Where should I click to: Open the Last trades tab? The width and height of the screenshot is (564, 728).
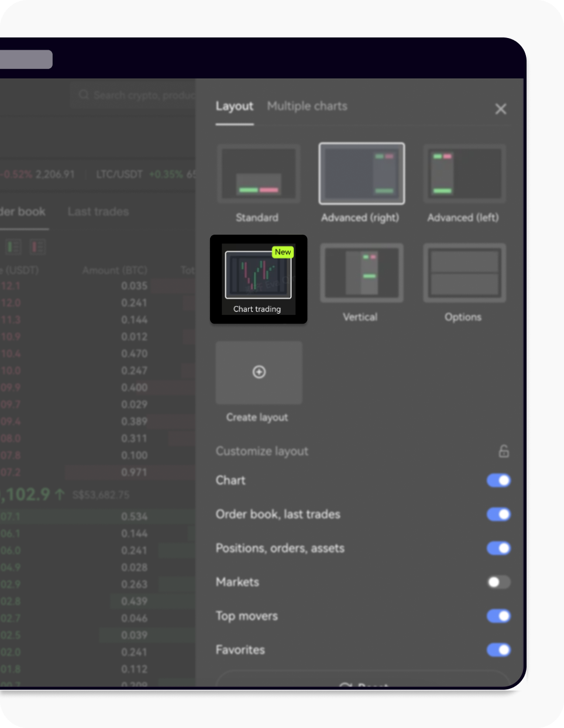(98, 212)
